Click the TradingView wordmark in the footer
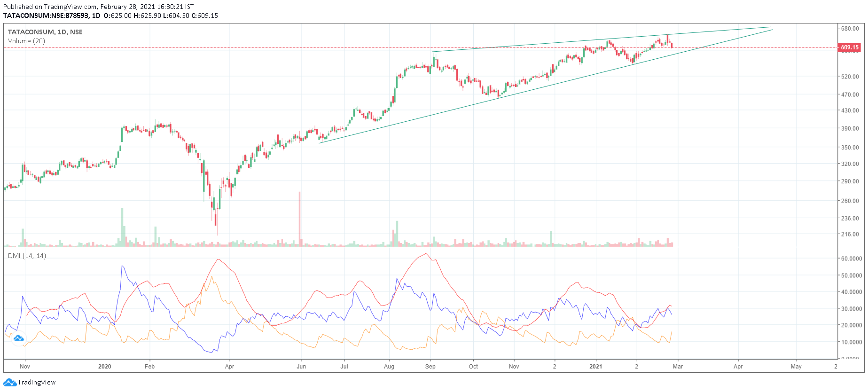This screenshot has width=868, height=392. coord(37,383)
